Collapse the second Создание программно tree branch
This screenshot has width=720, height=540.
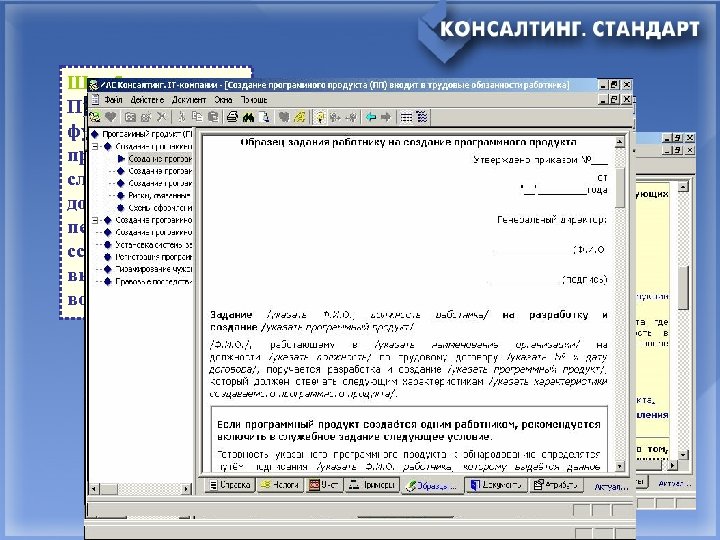click(x=95, y=220)
